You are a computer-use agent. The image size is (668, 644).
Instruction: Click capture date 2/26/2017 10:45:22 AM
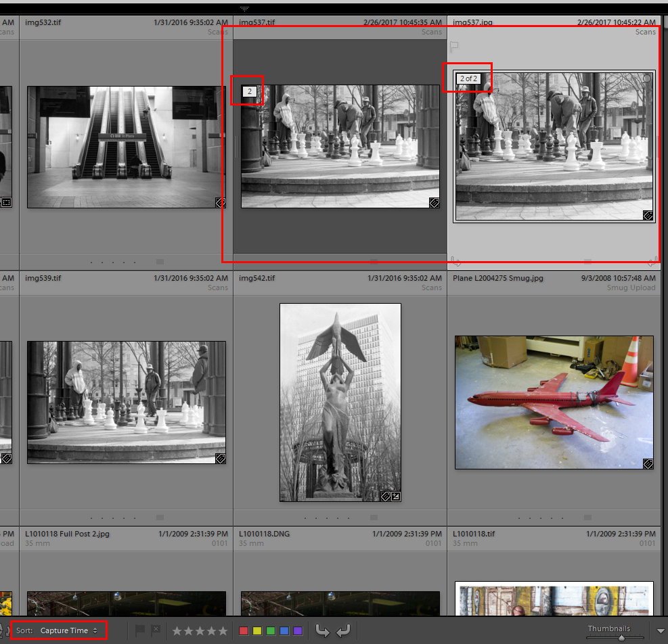coord(617,22)
